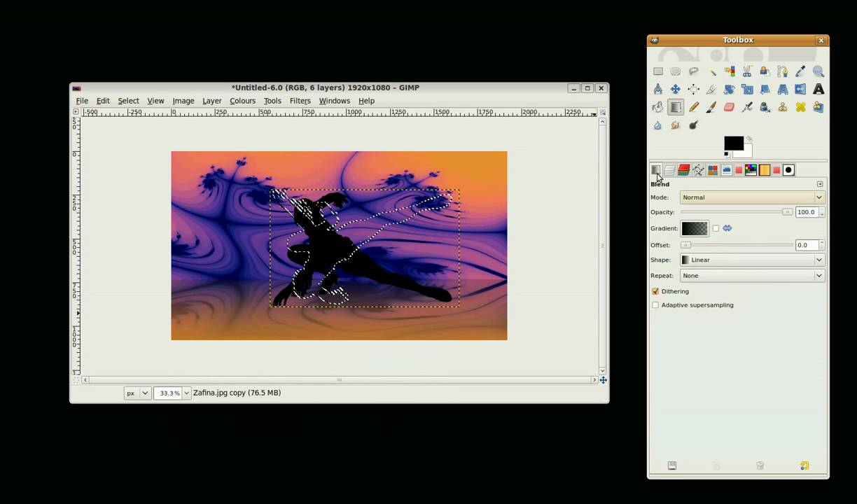The image size is (857, 504).
Task: Select the Ellipse Select tool
Action: 676,71
